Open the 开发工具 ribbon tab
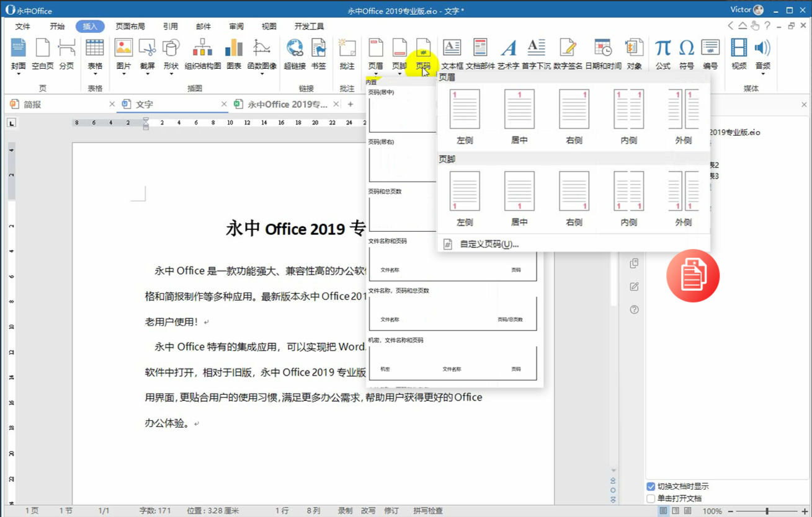 [310, 27]
